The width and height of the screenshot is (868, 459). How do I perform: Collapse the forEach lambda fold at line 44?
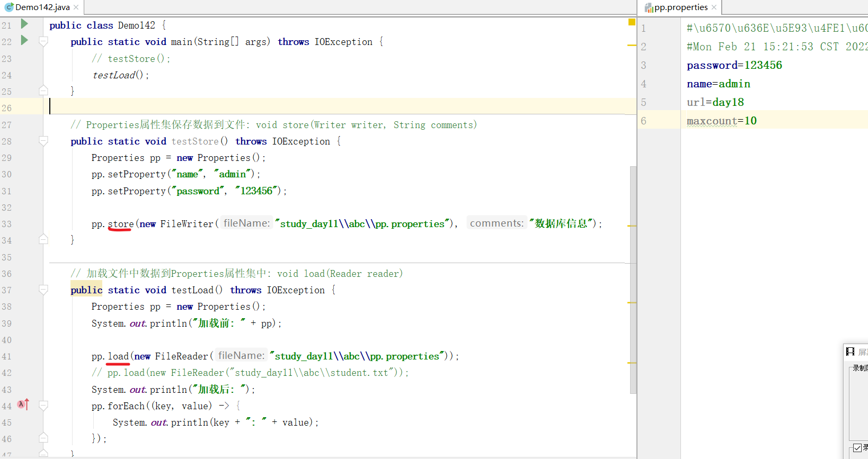click(x=43, y=406)
